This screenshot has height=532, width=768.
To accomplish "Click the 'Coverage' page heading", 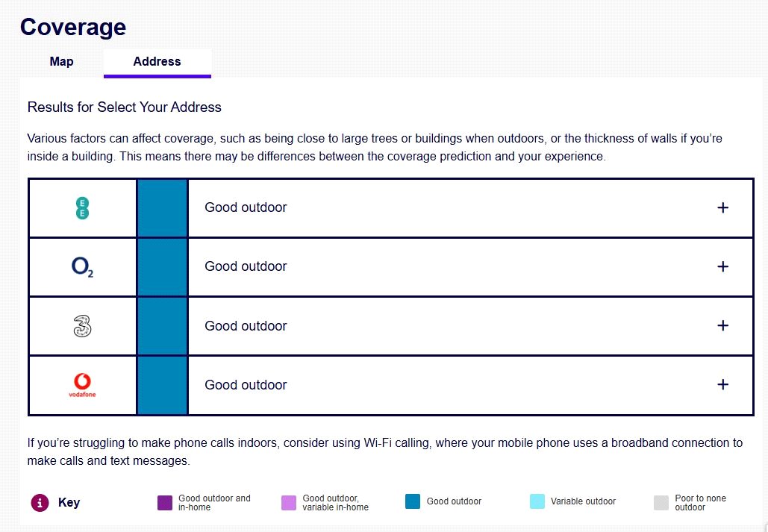I will 73,27.
